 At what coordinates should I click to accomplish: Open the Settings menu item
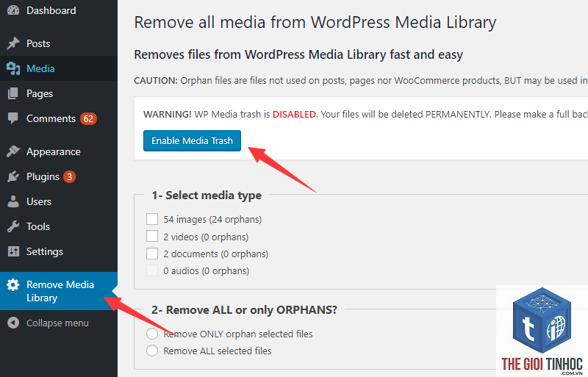click(59, 251)
